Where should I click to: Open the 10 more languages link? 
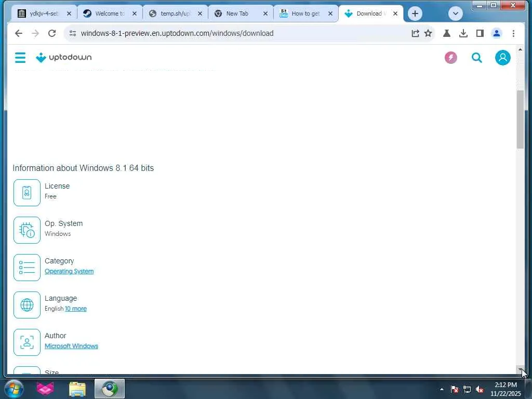(x=76, y=309)
